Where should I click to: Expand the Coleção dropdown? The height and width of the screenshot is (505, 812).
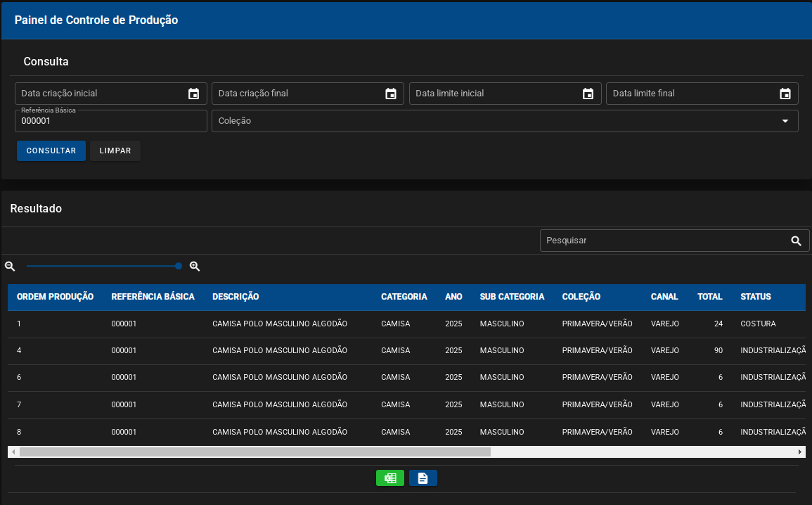tap(785, 121)
